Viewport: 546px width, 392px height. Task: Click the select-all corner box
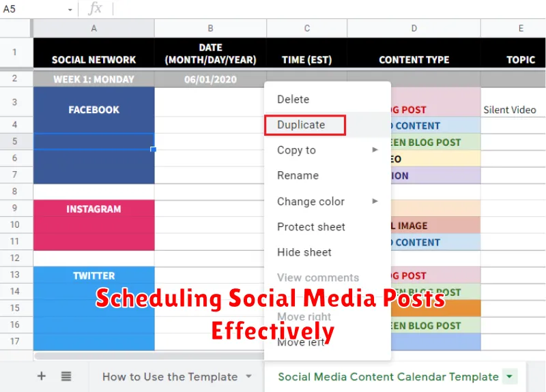(15, 28)
